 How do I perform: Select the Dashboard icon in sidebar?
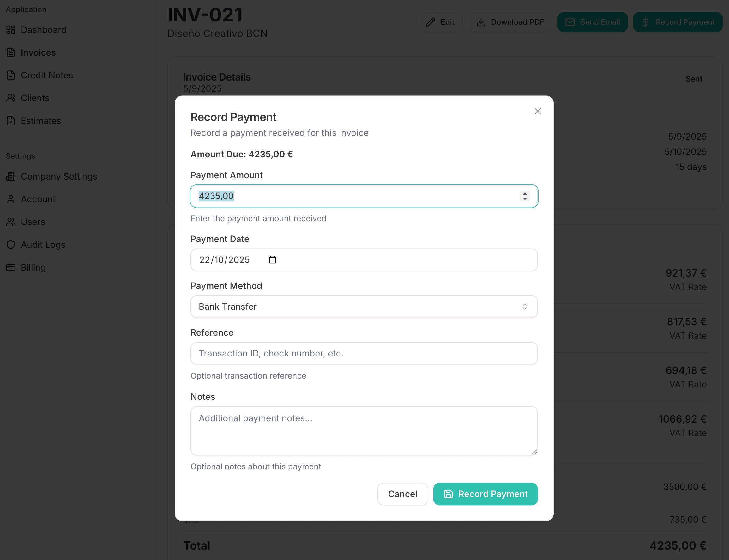(x=10, y=30)
